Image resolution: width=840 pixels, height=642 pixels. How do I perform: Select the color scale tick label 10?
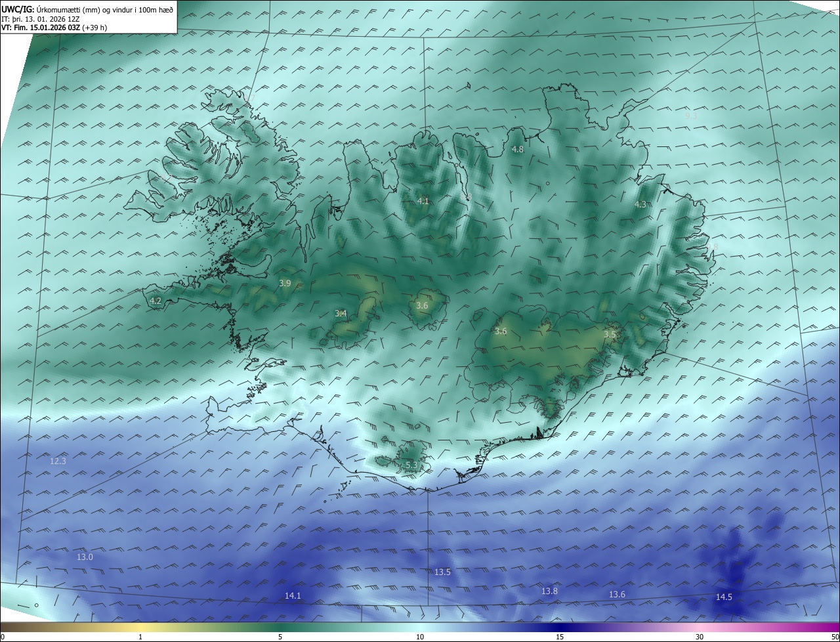[420, 637]
